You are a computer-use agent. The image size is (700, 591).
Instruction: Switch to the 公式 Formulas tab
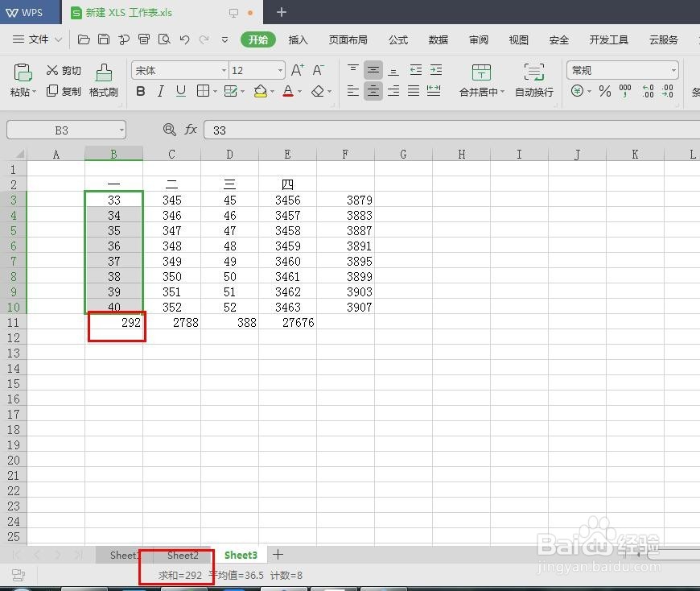[397, 39]
